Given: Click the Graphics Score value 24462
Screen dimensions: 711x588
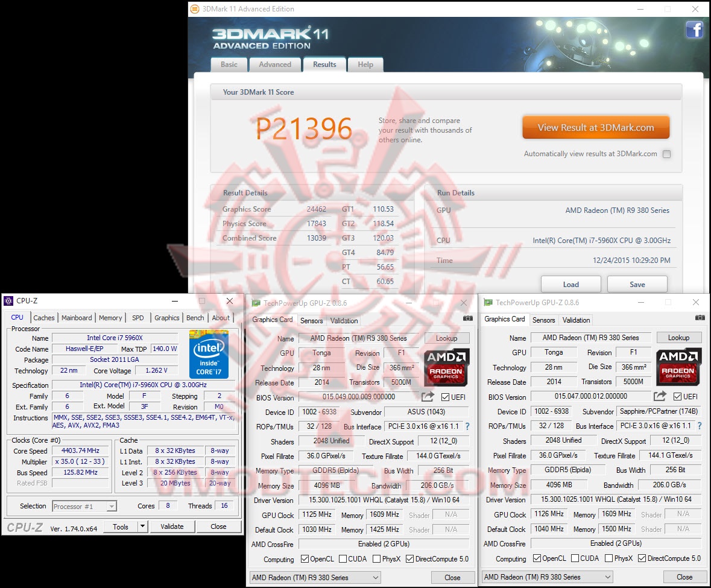Looking at the screenshot, I should 316,209.
